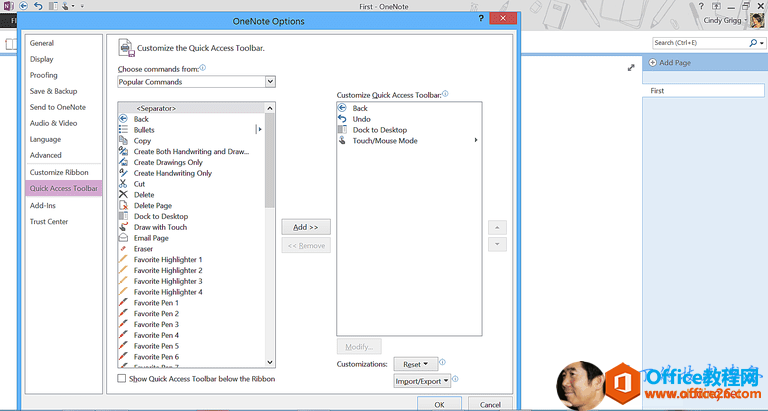The width and height of the screenshot is (768, 411).
Task: Select the Email Page icon
Action: 124,238
